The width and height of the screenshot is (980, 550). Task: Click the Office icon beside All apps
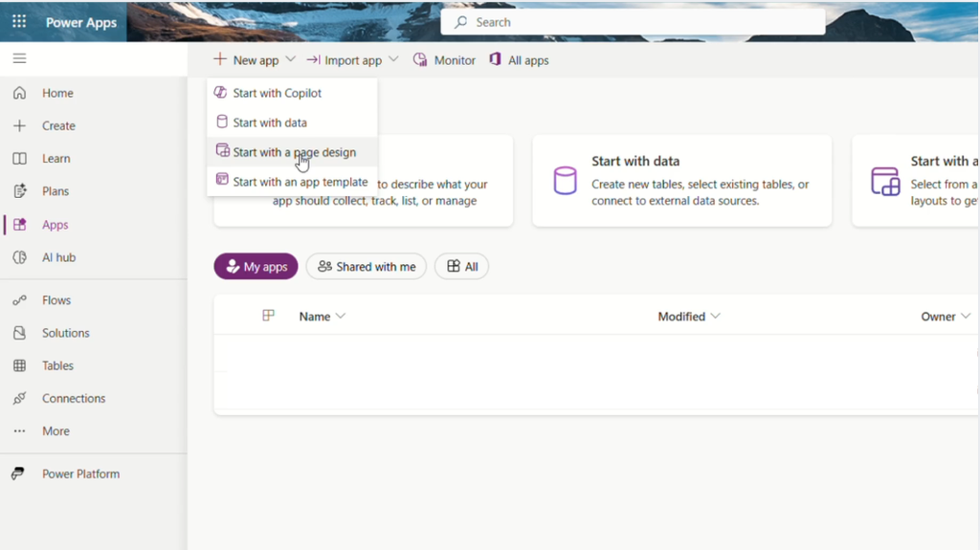tap(495, 59)
